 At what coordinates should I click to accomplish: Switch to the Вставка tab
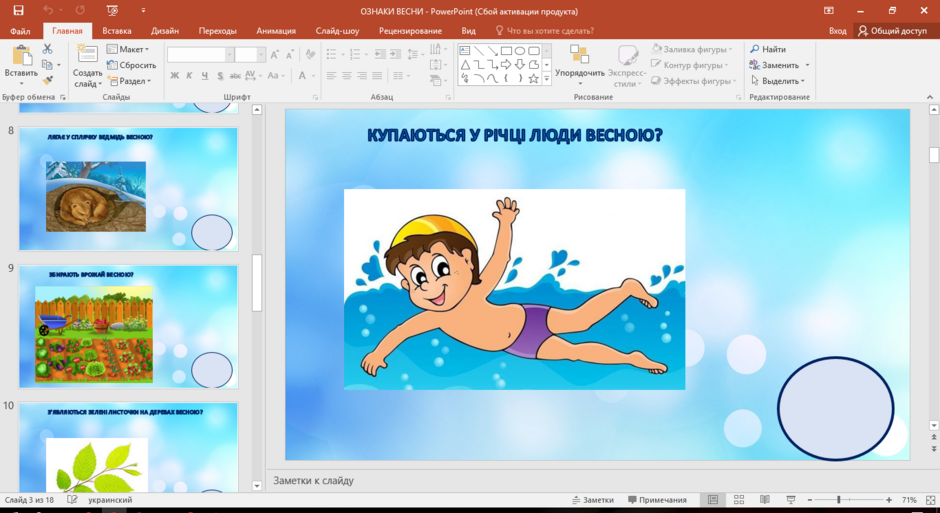[x=117, y=31]
